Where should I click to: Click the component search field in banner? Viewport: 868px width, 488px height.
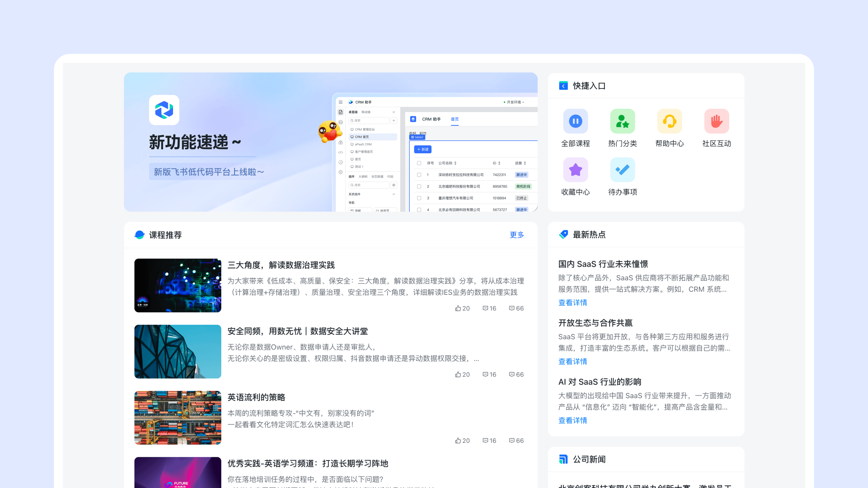(369, 185)
